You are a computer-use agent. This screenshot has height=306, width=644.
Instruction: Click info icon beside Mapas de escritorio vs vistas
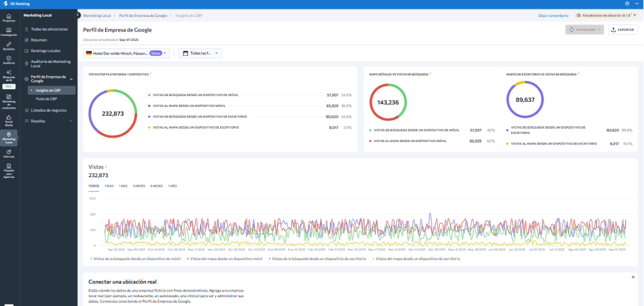[579, 74]
